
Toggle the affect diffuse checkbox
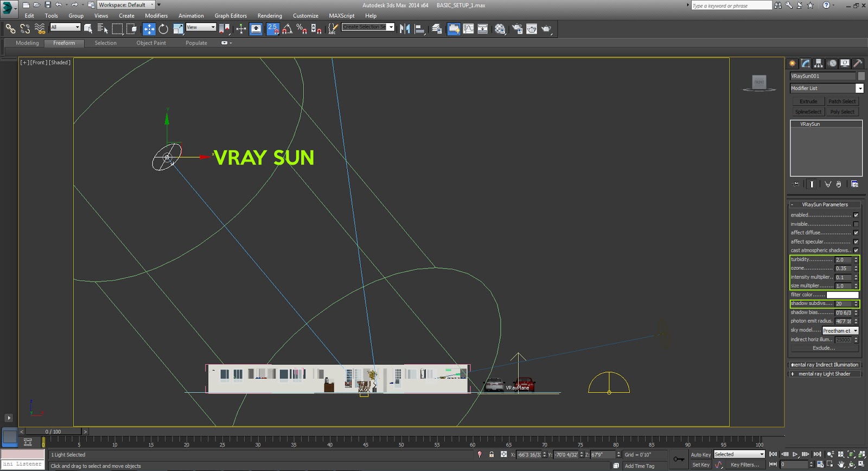(856, 233)
